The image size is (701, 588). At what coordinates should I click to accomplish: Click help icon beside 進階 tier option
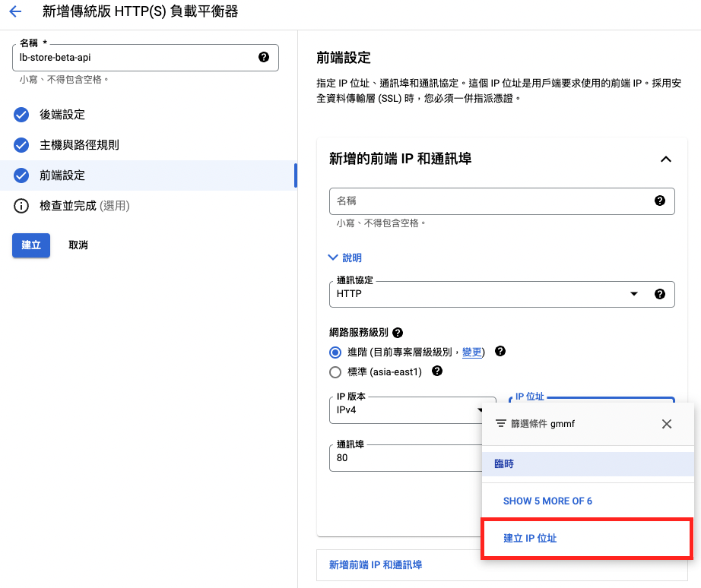[x=500, y=351]
